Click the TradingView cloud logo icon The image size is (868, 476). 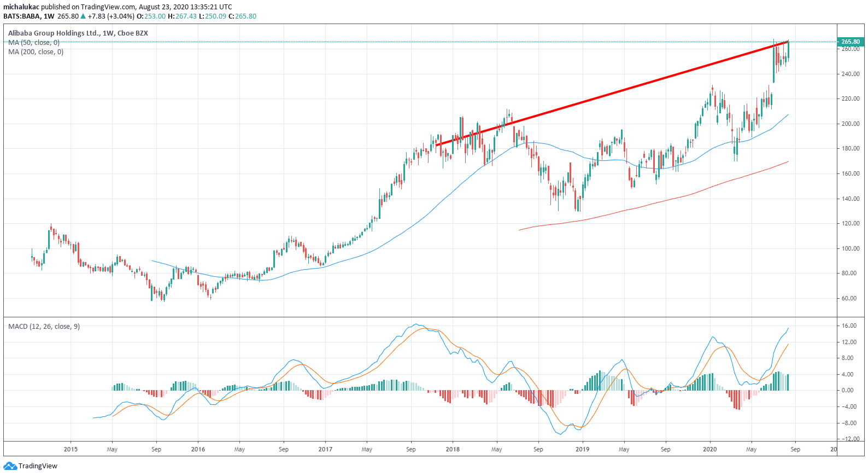coord(10,466)
